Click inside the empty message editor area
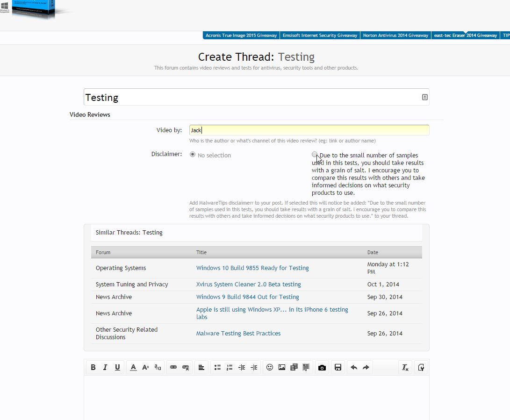 click(x=256, y=398)
